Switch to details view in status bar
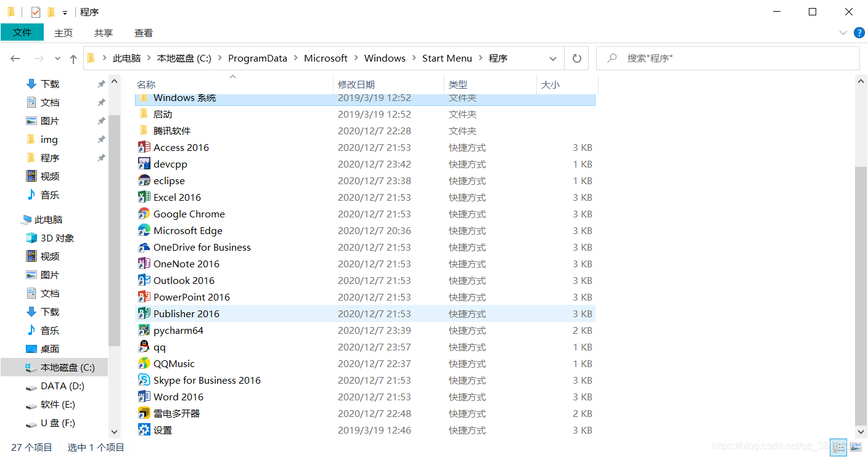Screen dimensions: 868x457 (838, 447)
